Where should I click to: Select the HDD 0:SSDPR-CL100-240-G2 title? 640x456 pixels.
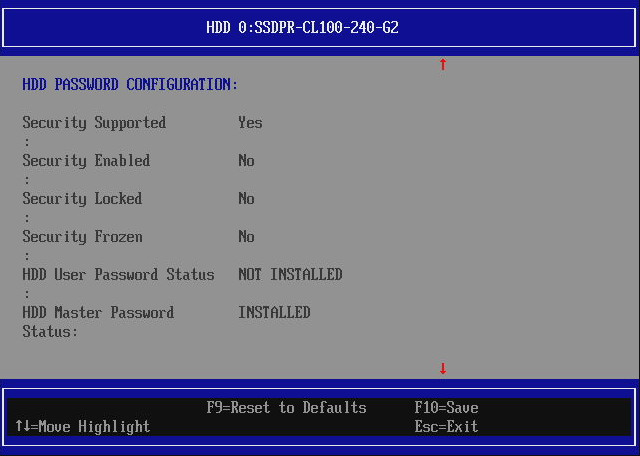point(302,28)
